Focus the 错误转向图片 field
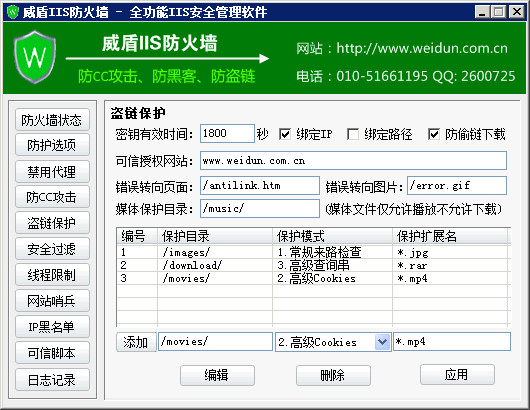 click(x=457, y=185)
